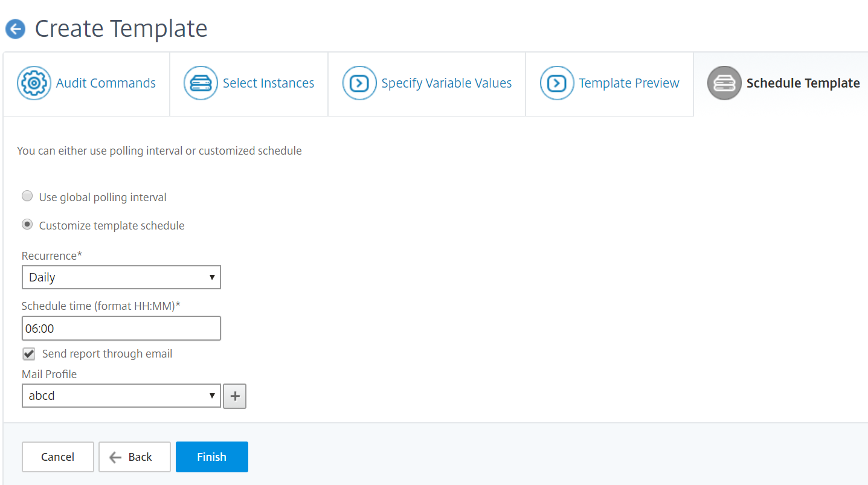Open the Audit Commands tab
The image size is (868, 485).
106,83
